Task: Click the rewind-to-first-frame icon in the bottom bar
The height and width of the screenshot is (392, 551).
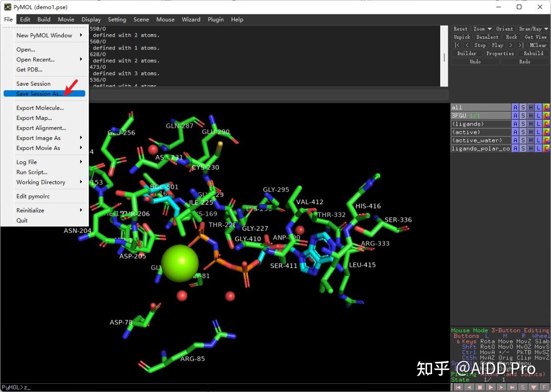Action: click(458, 387)
